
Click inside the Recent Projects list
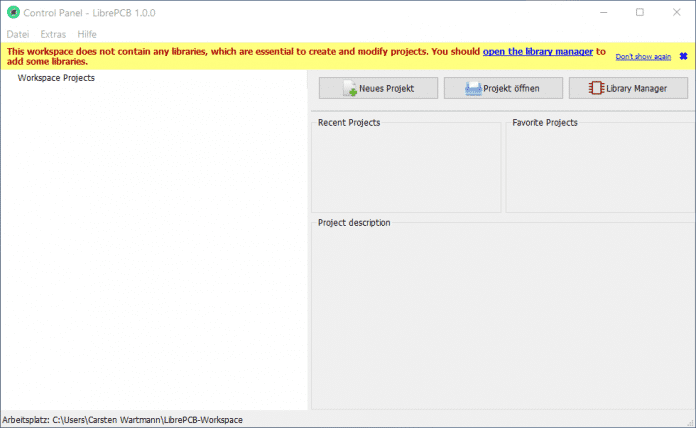(405, 170)
